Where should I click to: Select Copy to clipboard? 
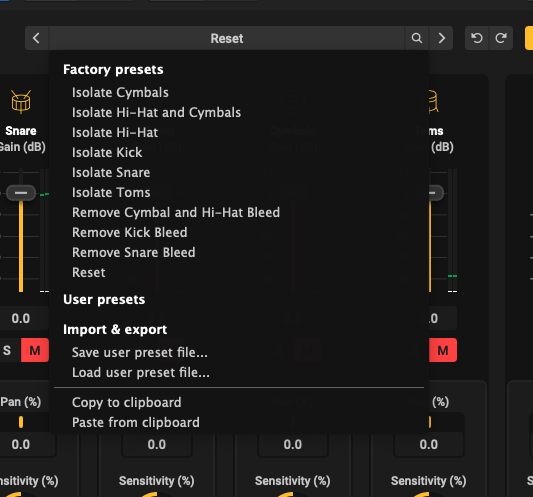(127, 402)
